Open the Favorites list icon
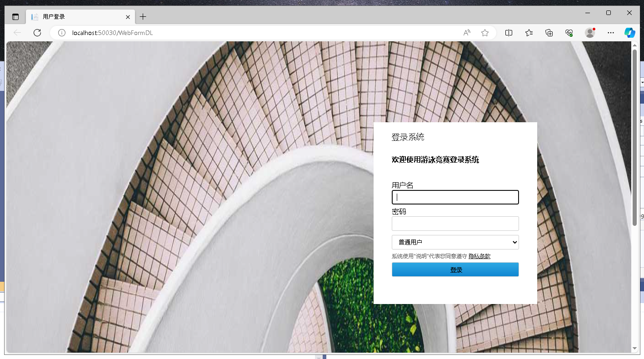 [x=529, y=33]
